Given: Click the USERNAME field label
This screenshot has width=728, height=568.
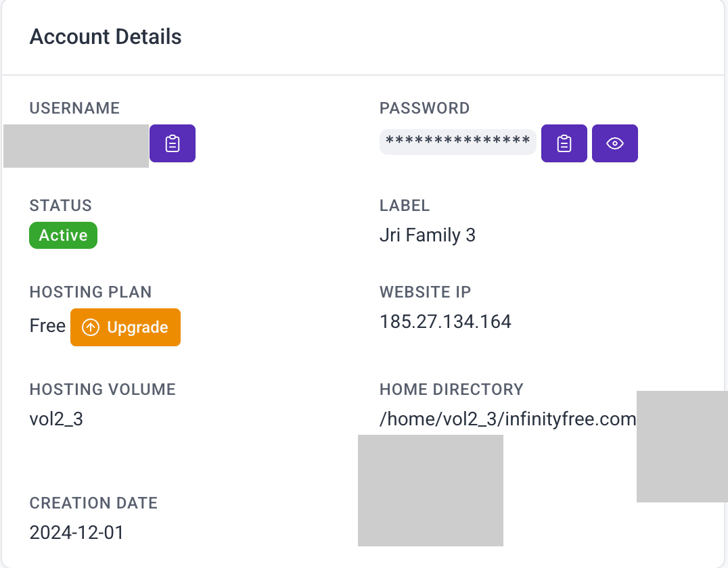Looking at the screenshot, I should pos(74,108).
